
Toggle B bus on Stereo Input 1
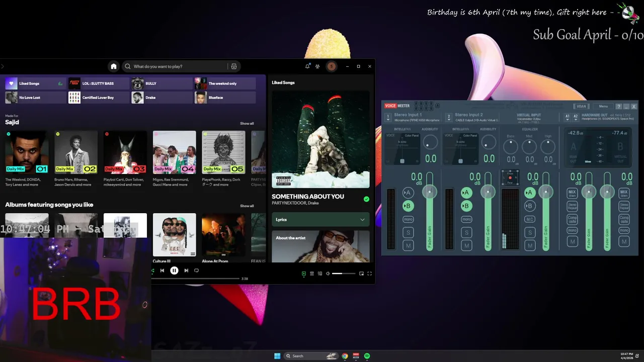[x=408, y=206]
